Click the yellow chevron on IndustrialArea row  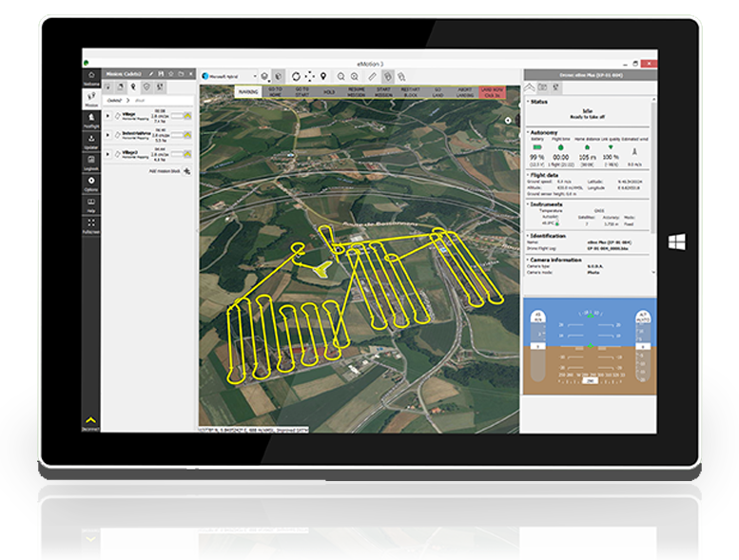click(x=187, y=135)
